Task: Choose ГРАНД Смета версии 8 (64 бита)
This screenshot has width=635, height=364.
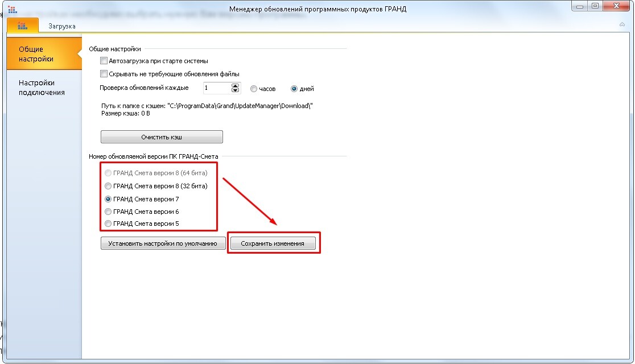Action: 108,173
